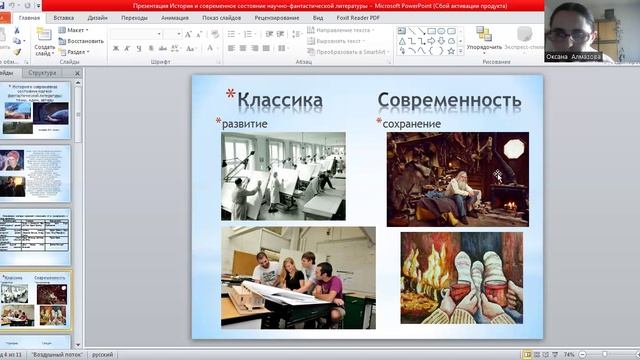
Task: Toggle Bold (Ж) formatting
Action: [116, 49]
